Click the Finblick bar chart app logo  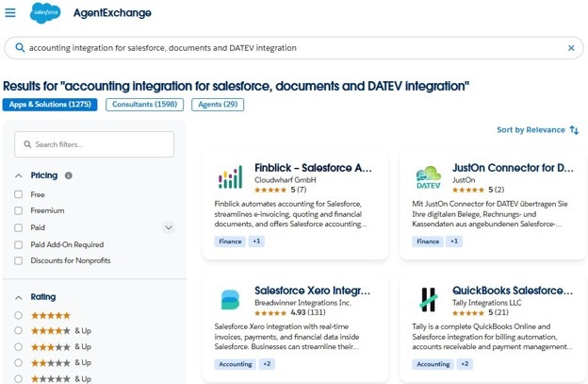230,176
